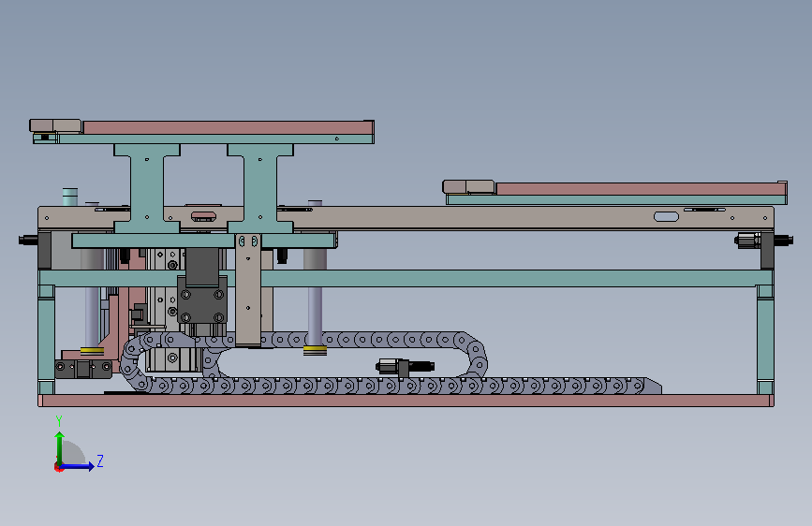
Task: Select the right-side pink top plate
Action: pos(642,188)
